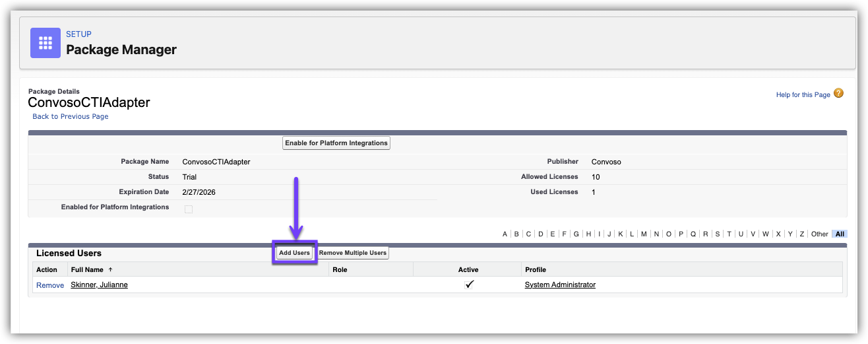
Task: Open the System Administrator profile
Action: (560, 285)
